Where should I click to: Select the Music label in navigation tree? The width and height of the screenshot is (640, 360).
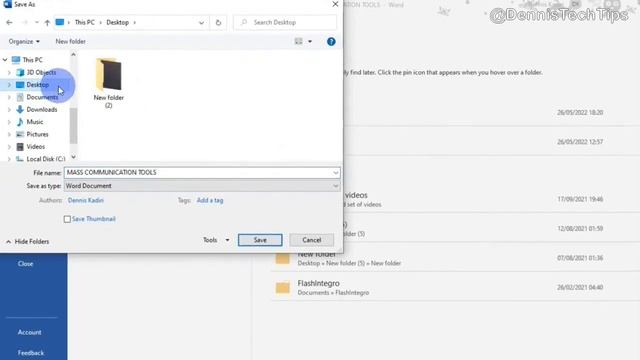(35, 122)
